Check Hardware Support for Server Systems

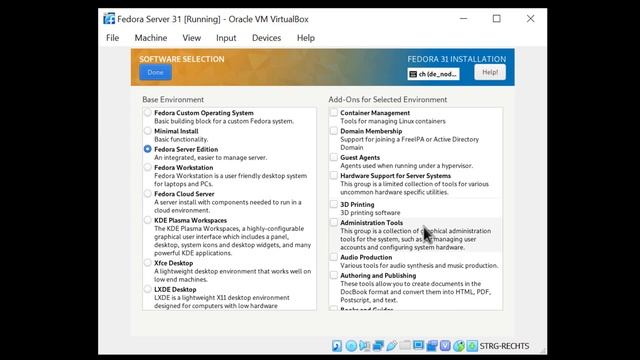point(334,176)
